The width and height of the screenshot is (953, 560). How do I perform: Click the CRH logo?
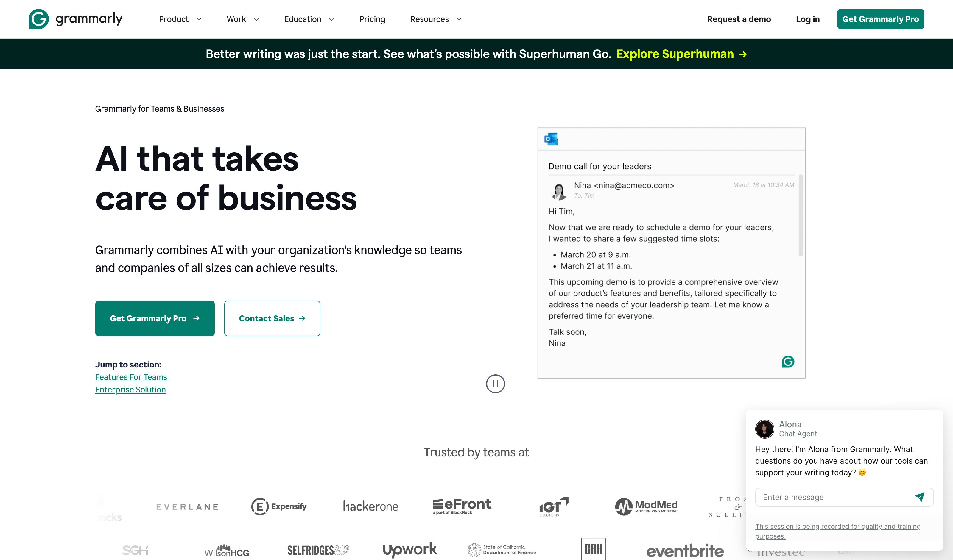pyautogui.click(x=593, y=549)
